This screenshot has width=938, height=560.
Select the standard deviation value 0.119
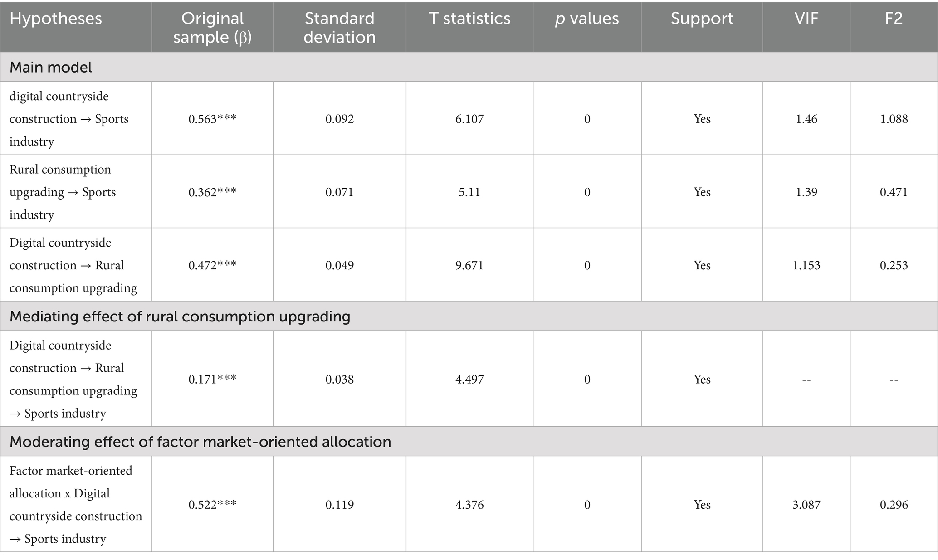pyautogui.click(x=339, y=505)
